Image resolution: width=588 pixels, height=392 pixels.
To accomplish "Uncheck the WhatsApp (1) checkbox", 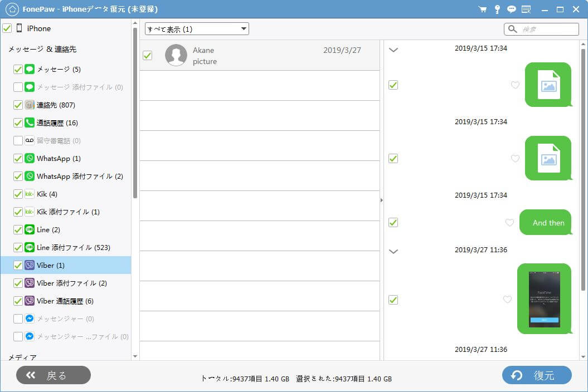I will point(18,159).
